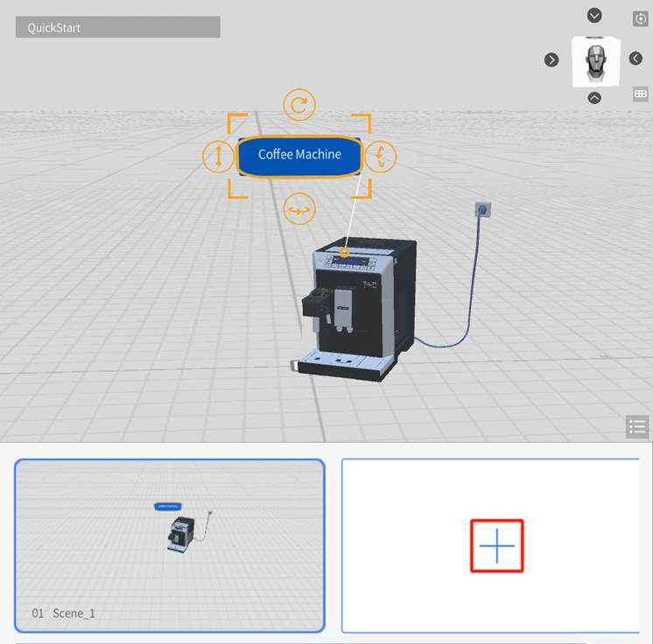This screenshot has width=653, height=644.
Task: Click the head view cube face
Action: pos(596,60)
